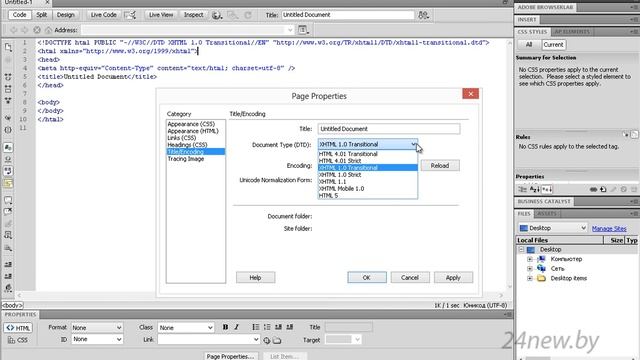Show Current CSS styles

tap(553, 44)
